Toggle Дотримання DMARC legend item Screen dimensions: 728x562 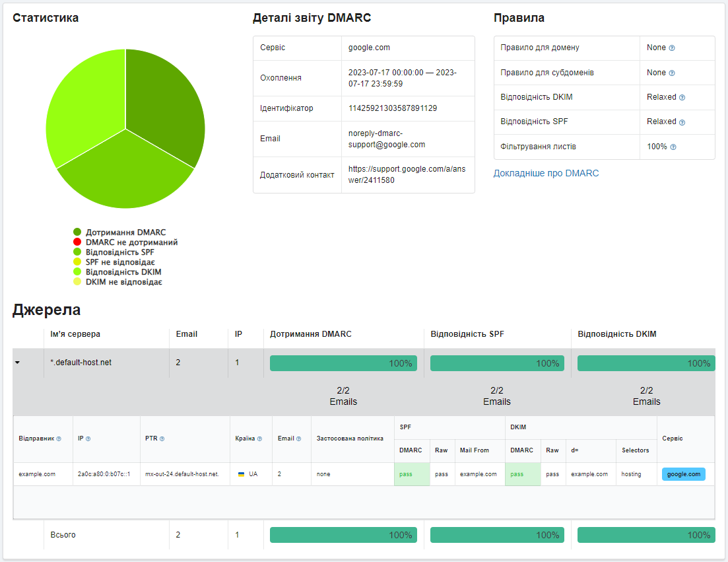pos(125,232)
